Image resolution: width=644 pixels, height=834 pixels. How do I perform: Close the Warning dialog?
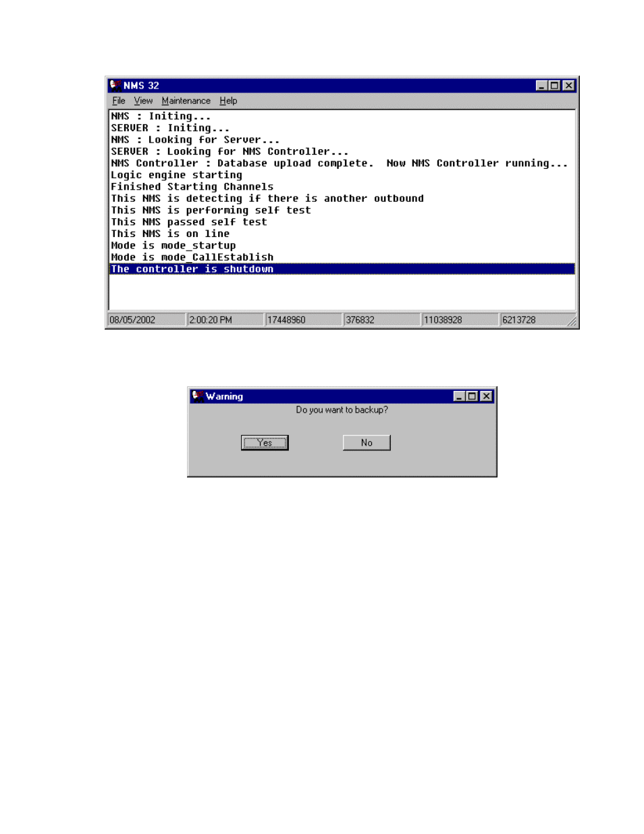click(486, 396)
